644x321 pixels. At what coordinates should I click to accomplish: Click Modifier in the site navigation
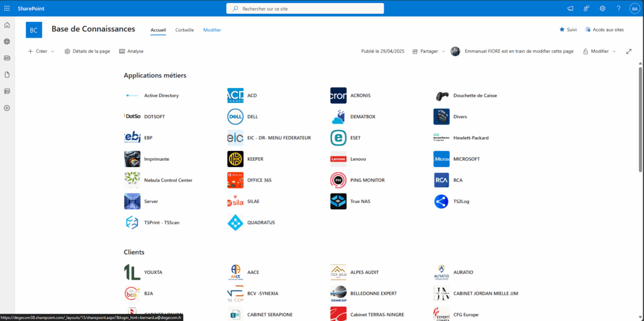[212, 30]
